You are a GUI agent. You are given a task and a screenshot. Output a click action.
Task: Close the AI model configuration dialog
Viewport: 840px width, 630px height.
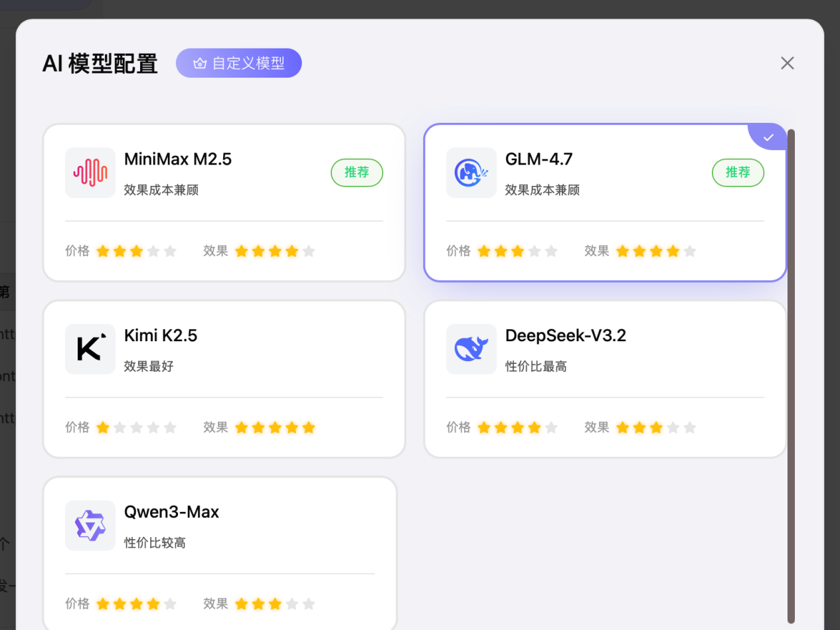tap(787, 62)
